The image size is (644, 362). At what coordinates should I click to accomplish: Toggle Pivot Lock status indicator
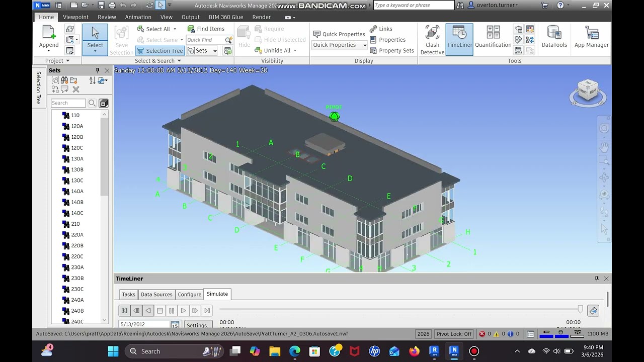pyautogui.click(x=454, y=334)
